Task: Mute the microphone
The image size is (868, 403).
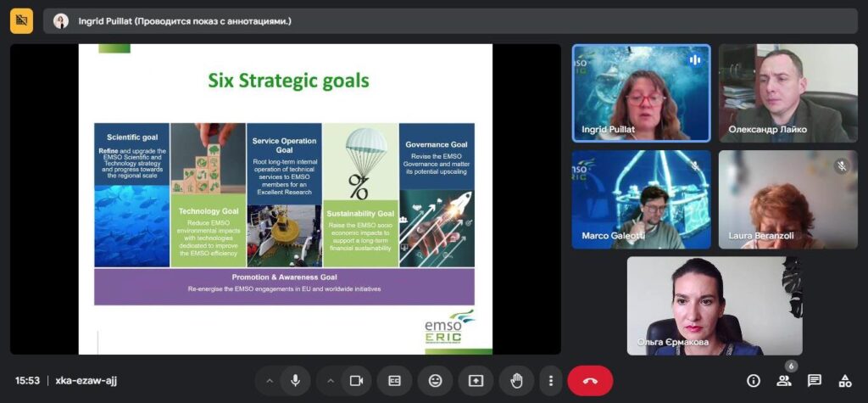Action: pos(295,381)
